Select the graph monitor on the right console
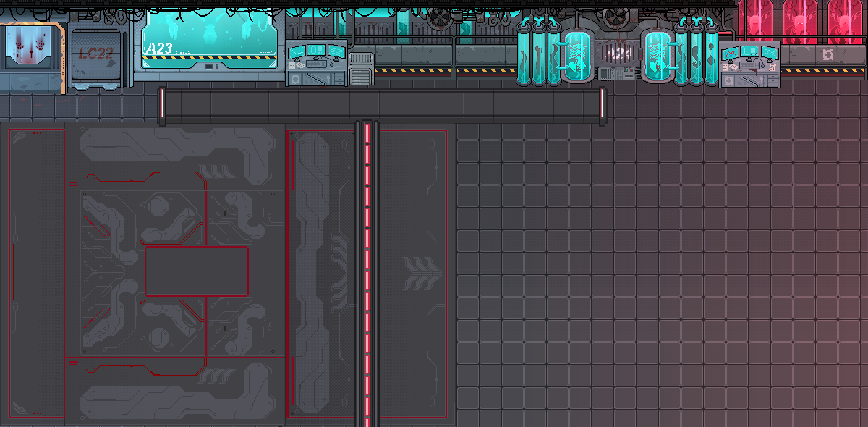Image resolution: width=868 pixels, height=427 pixels. 730,53
